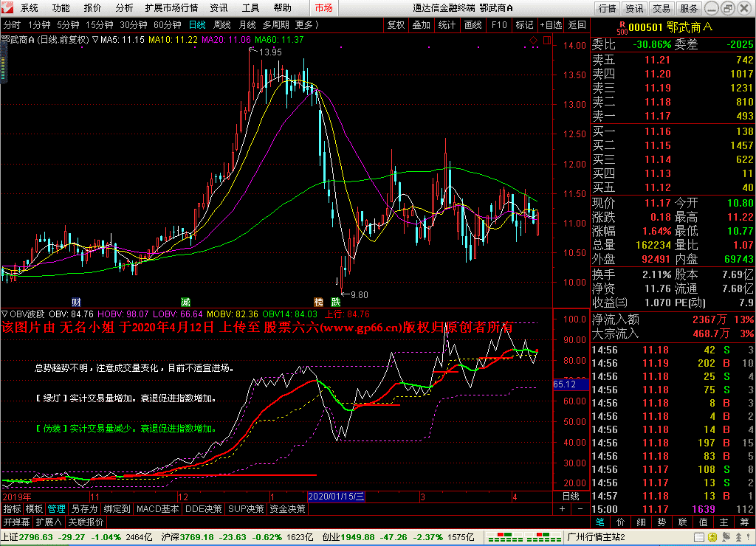Expand the OBV波段 indicator triangle
The image size is (756, 546).
4,314
